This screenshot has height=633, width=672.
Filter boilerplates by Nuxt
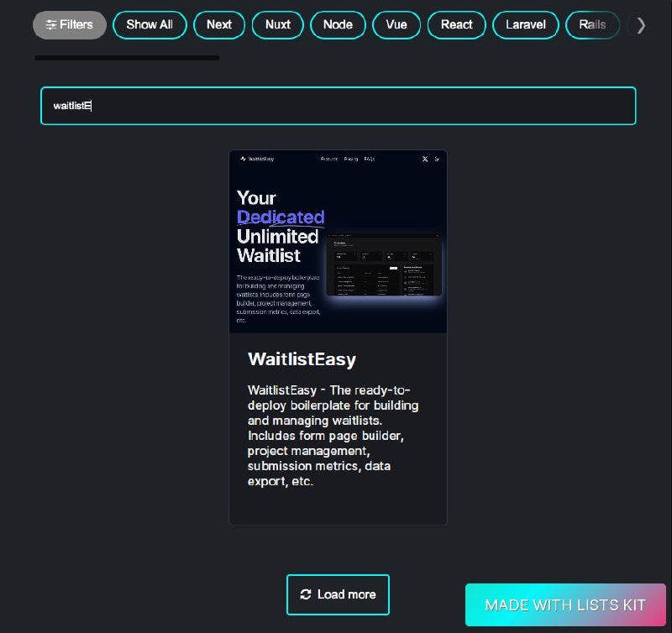tap(278, 25)
